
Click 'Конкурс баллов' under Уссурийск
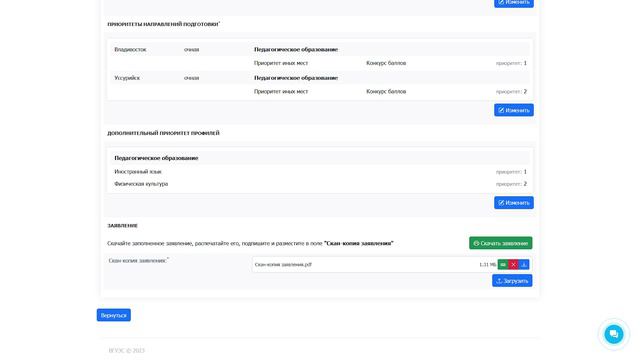[x=386, y=91]
